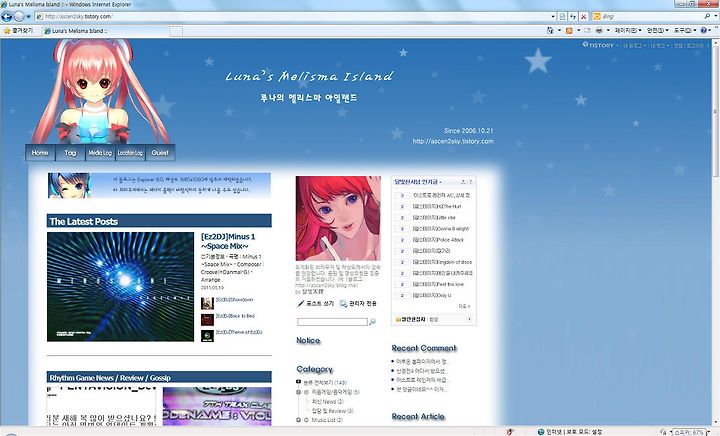Click the Read mail icon in command bar

pyautogui.click(x=587, y=31)
